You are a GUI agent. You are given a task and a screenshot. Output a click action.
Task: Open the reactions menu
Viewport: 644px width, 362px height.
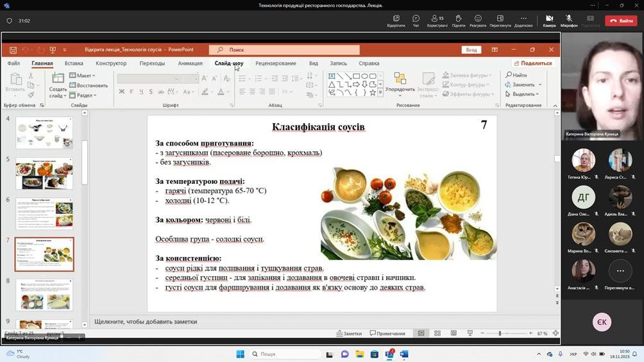(x=477, y=21)
